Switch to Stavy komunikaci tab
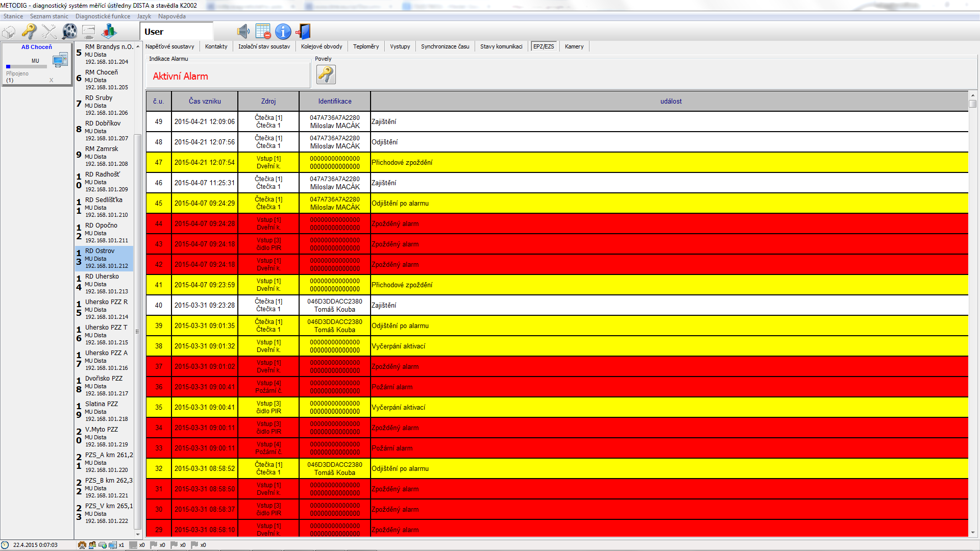Viewport: 980px width, 551px height. pos(501,46)
